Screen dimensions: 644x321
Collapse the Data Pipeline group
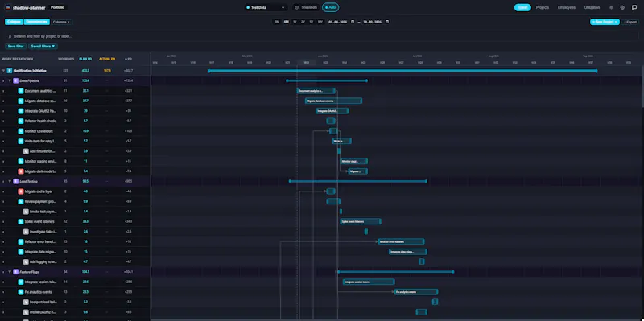coord(10,81)
